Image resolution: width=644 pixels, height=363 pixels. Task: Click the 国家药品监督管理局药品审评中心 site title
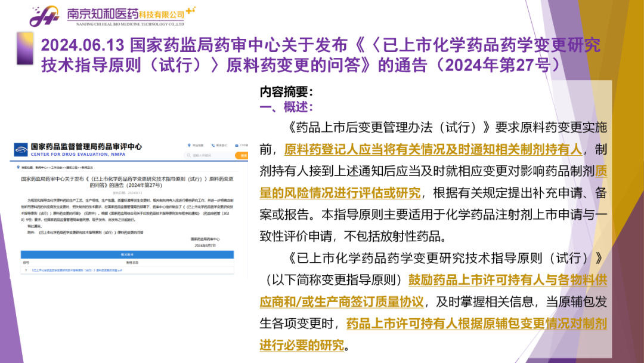pyautogui.click(x=86, y=146)
